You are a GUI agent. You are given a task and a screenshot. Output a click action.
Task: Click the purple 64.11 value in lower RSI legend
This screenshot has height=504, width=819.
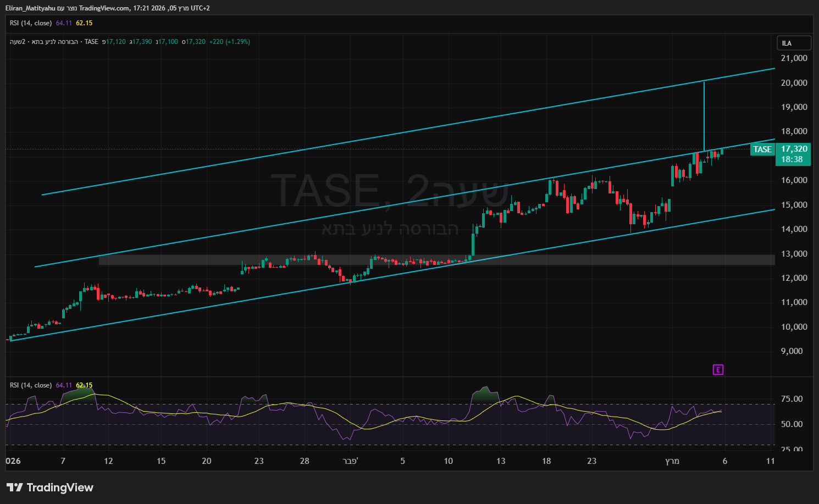pyautogui.click(x=64, y=385)
